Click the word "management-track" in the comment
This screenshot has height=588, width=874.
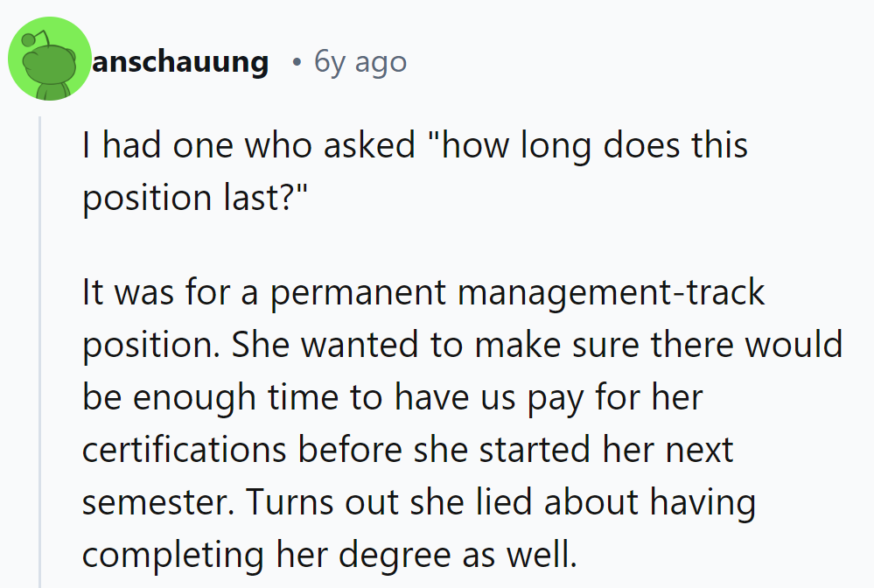coord(611,292)
